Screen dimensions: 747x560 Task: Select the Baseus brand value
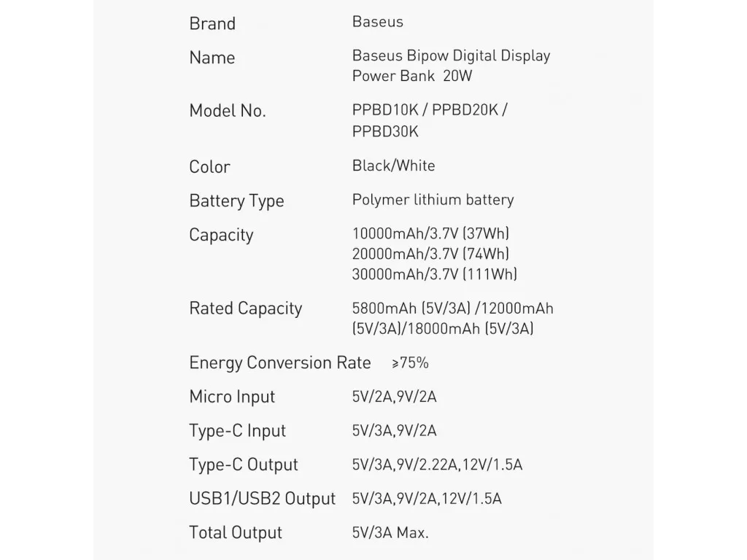(x=378, y=22)
